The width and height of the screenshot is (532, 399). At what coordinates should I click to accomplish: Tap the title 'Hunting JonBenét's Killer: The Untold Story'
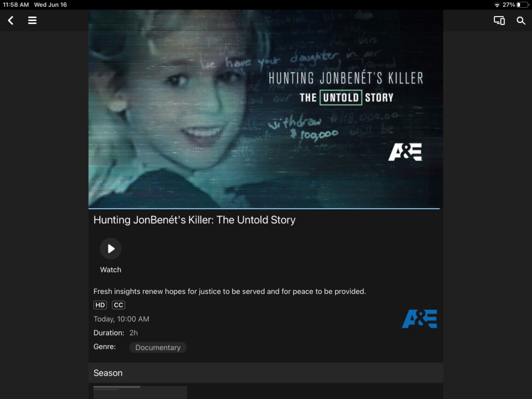click(194, 220)
